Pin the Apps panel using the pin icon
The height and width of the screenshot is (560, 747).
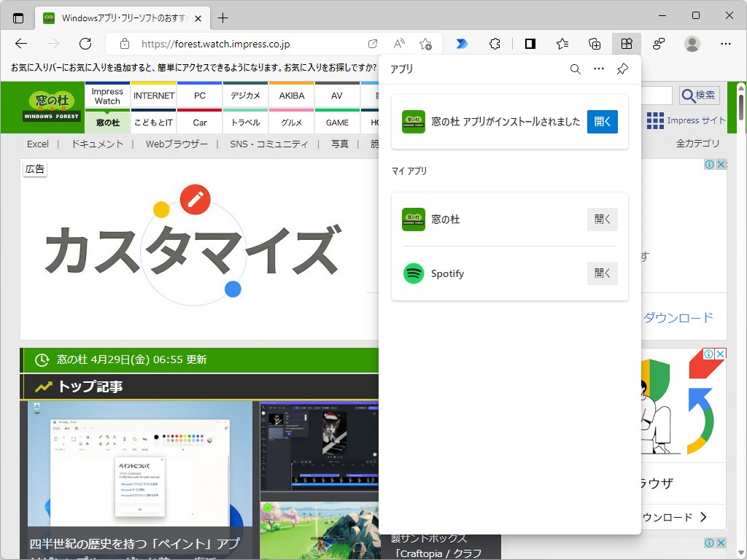[622, 69]
